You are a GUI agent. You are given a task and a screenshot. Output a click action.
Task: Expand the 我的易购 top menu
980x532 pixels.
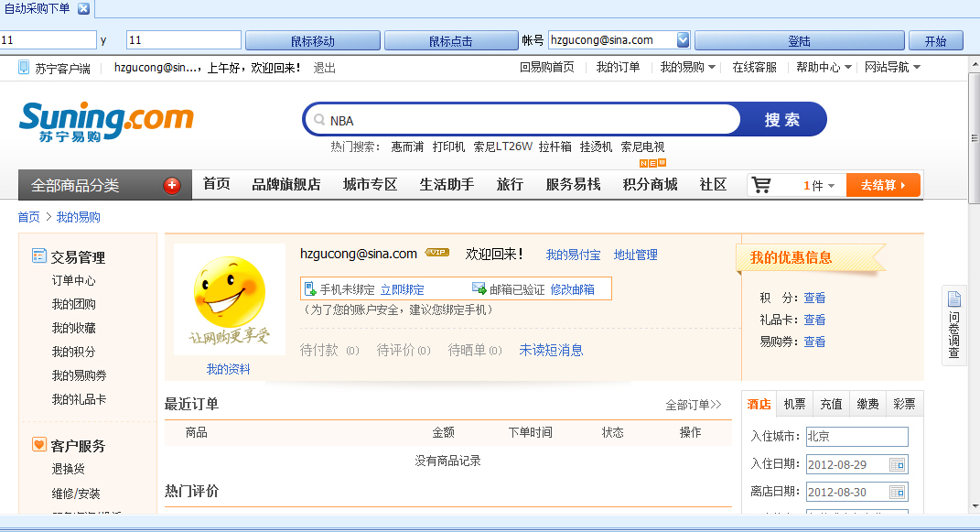(x=688, y=67)
